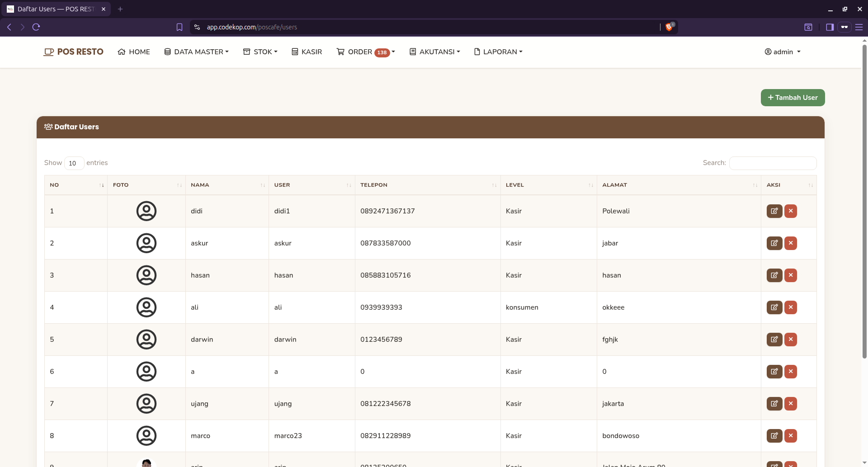Click address bondowoso
The image size is (868, 467).
(x=621, y=436)
